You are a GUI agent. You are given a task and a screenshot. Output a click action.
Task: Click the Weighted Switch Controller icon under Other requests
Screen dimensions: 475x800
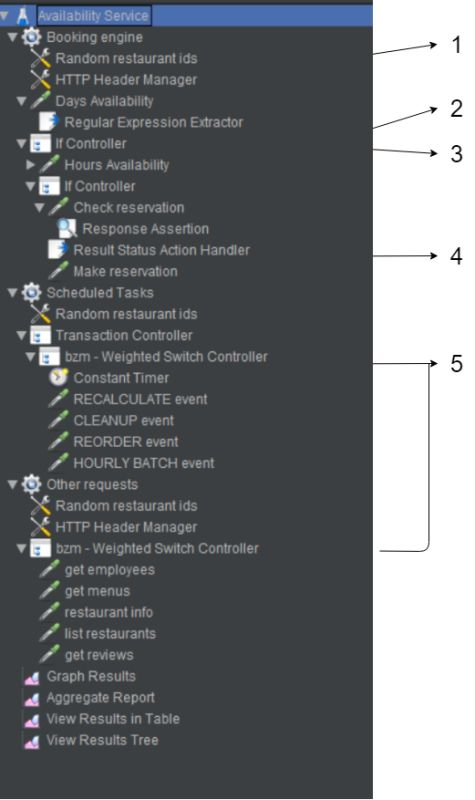41,548
